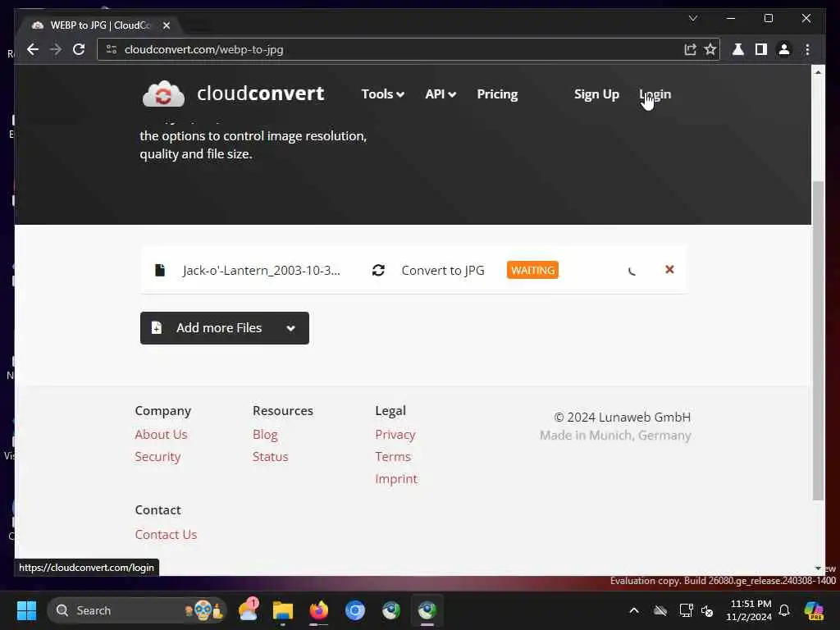Click the loading spinner beside WAITING badge

[632, 271]
